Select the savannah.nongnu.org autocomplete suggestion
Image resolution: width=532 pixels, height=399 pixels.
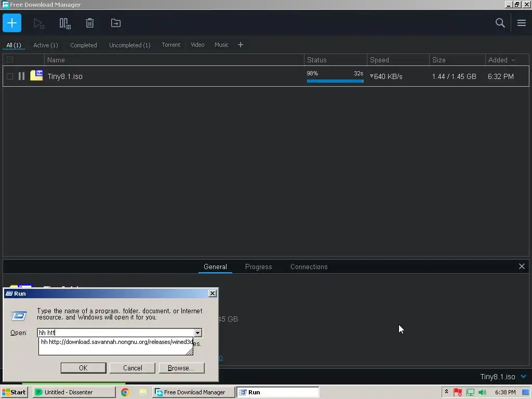coord(116,342)
